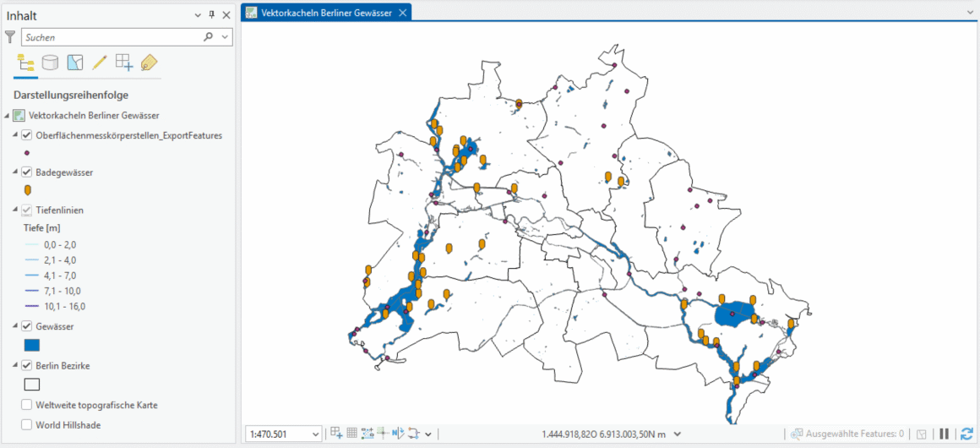Open the List By Snapping view
Screen dimensions: 980x448
click(124, 63)
